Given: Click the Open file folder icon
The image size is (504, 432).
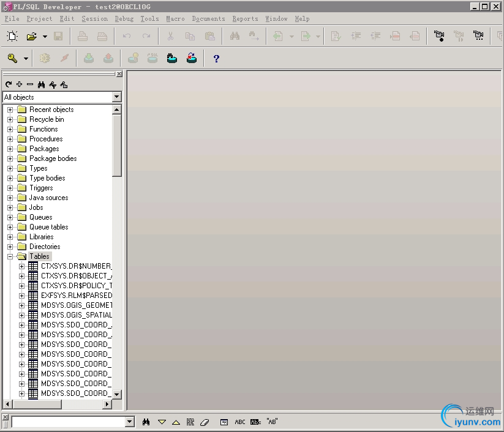Looking at the screenshot, I should pos(31,36).
